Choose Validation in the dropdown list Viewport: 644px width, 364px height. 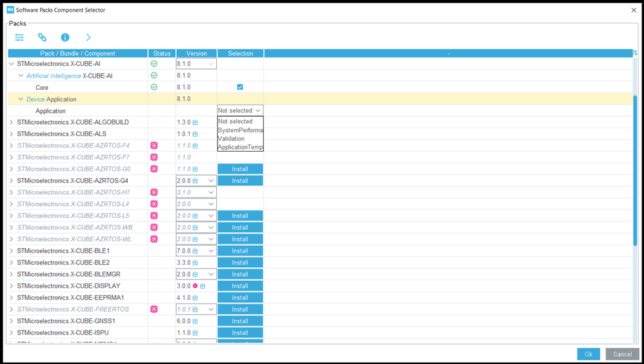(240, 139)
